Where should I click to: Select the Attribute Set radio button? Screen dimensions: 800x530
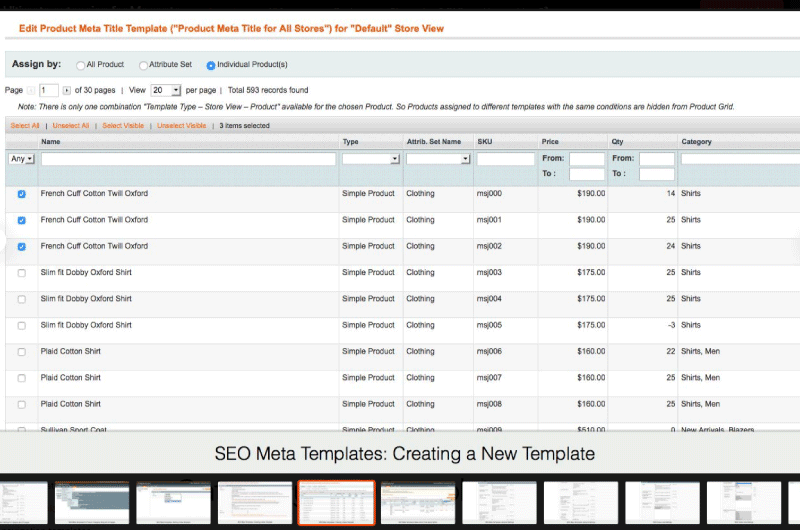pos(143,65)
